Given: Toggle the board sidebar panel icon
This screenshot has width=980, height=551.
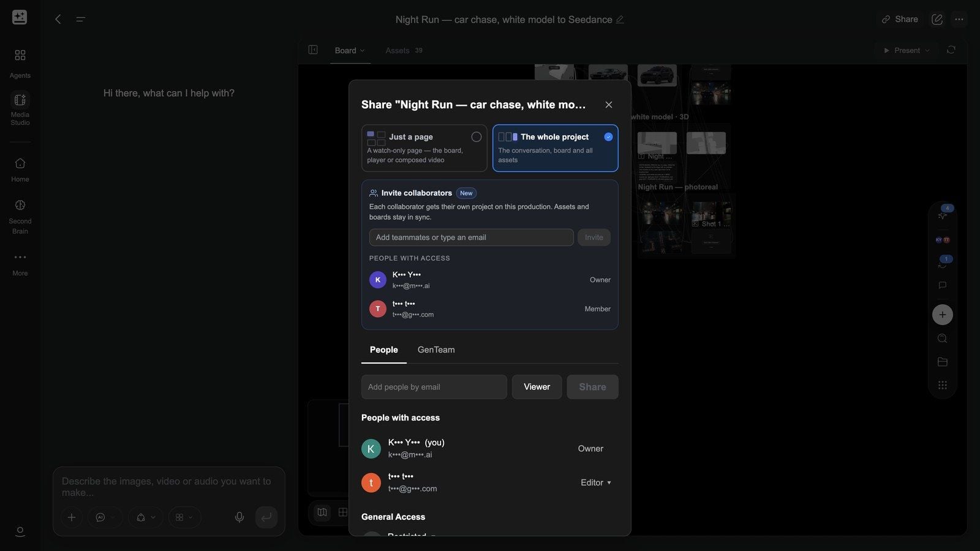Looking at the screenshot, I should pyautogui.click(x=313, y=50).
